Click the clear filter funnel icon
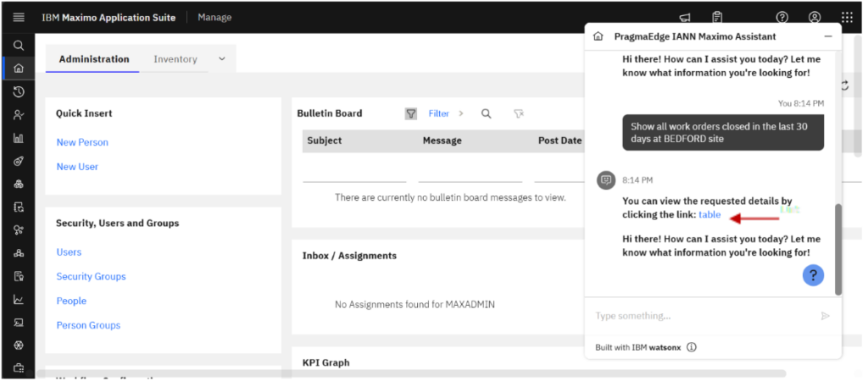Viewport: 868px width, 381px height. (518, 113)
